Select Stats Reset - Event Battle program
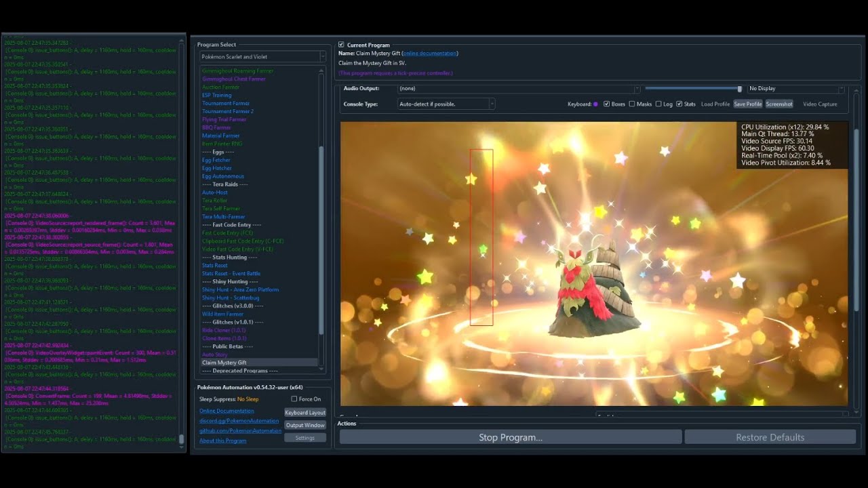The image size is (868, 488). 231,274
